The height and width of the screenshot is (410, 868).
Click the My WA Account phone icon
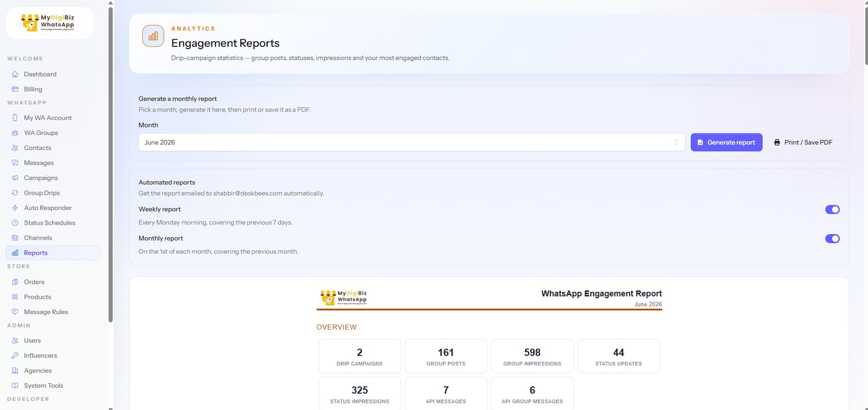click(15, 118)
